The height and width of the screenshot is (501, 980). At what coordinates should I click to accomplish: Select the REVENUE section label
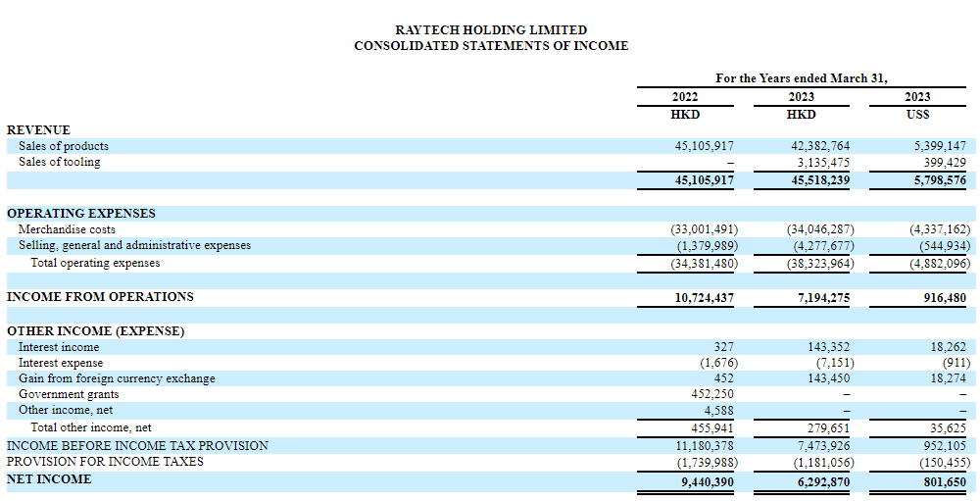39,130
